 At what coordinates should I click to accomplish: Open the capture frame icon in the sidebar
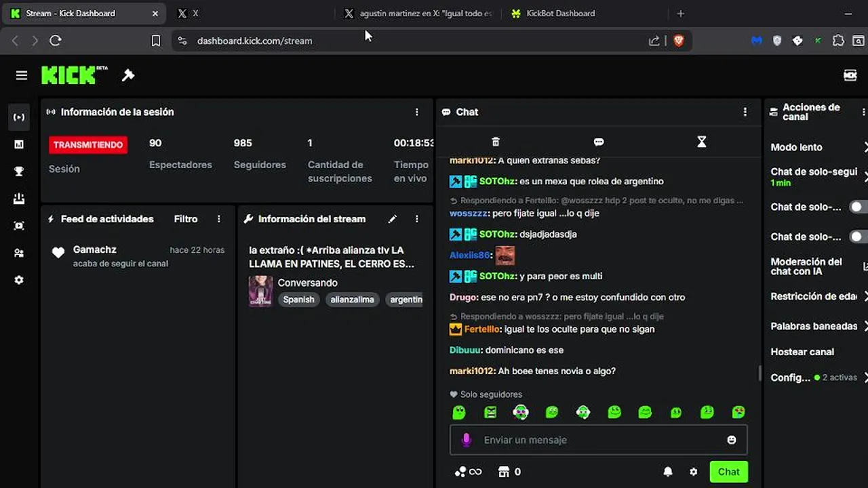[x=19, y=226]
